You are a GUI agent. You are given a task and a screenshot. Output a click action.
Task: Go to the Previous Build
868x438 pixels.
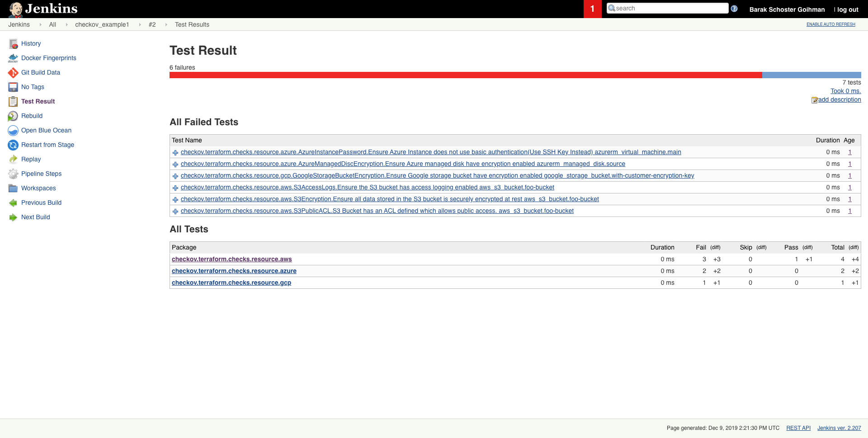[x=41, y=203]
